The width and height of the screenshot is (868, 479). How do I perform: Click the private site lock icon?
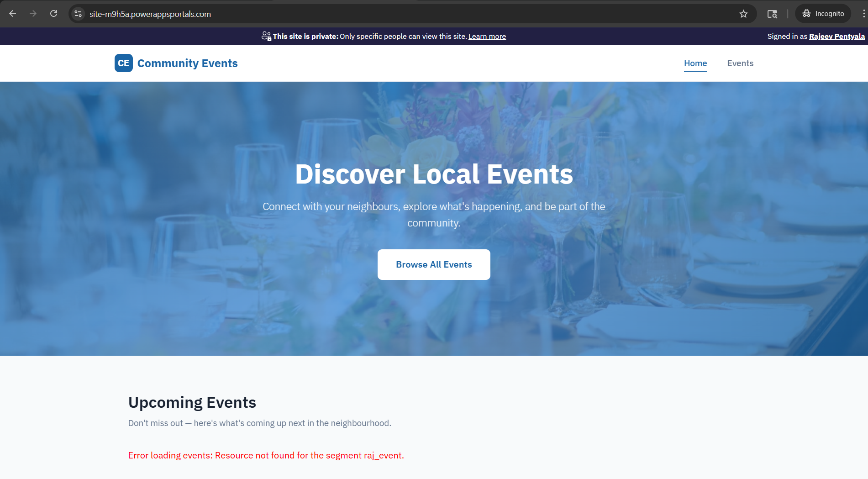266,36
